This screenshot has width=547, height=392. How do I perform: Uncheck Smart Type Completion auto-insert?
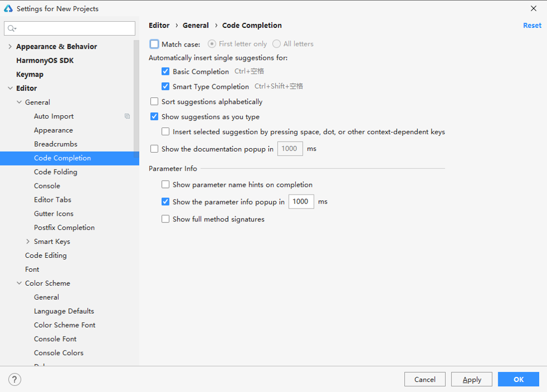[x=166, y=87]
